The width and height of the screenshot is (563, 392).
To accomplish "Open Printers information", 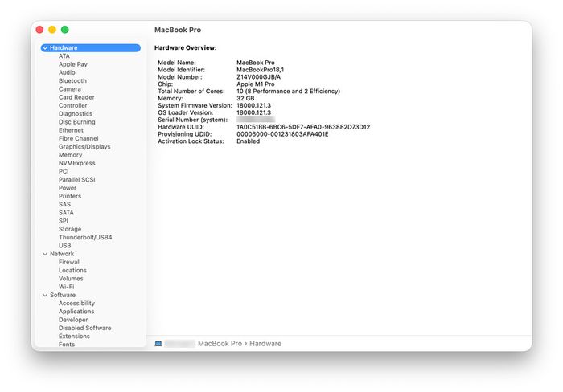I will coord(70,196).
